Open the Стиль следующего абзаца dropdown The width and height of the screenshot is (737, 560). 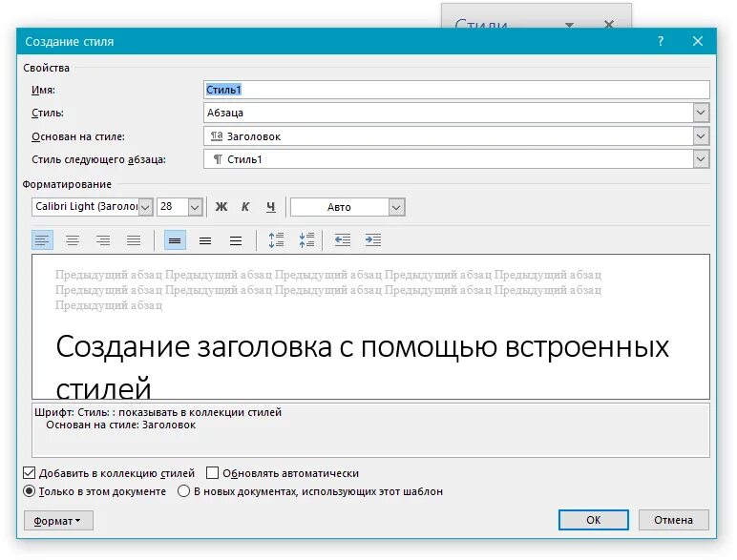point(701,159)
